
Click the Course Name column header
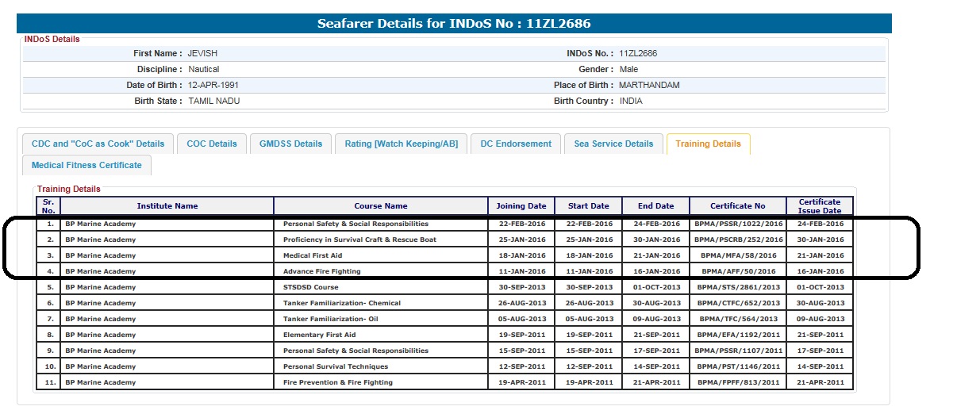tap(380, 206)
